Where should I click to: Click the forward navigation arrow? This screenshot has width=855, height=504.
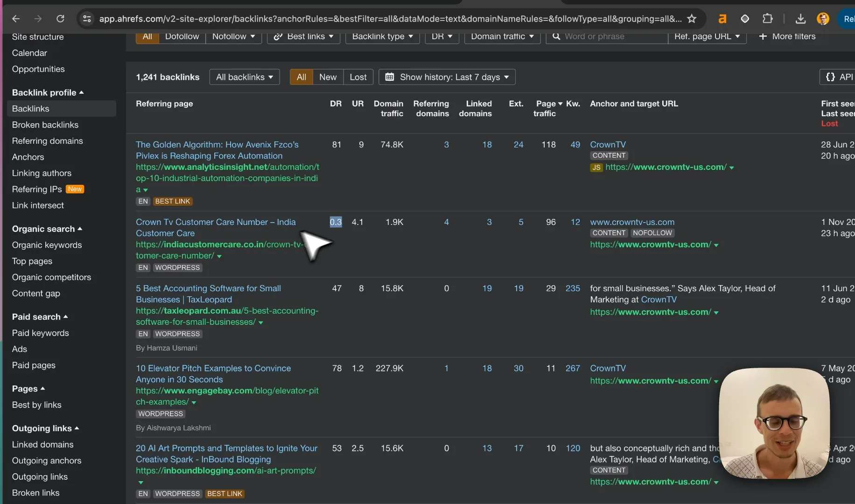click(x=38, y=19)
